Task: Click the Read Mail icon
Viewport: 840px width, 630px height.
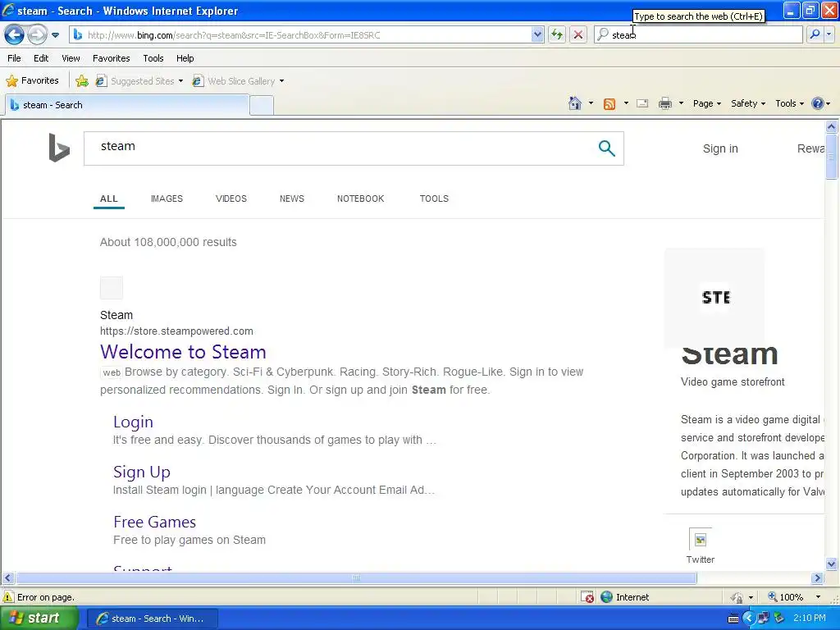Action: pos(643,103)
